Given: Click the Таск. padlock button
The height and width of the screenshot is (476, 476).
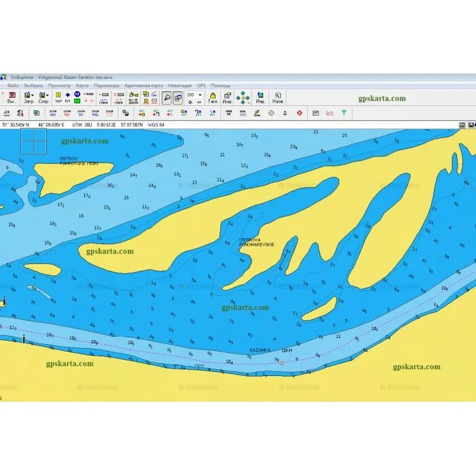Looking at the screenshot, I should [213, 98].
